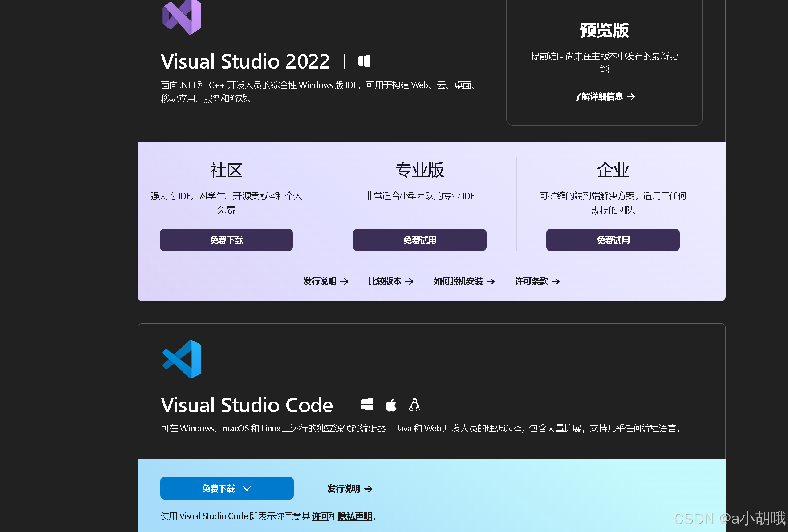Expand the VS Code download chevron

click(247, 488)
